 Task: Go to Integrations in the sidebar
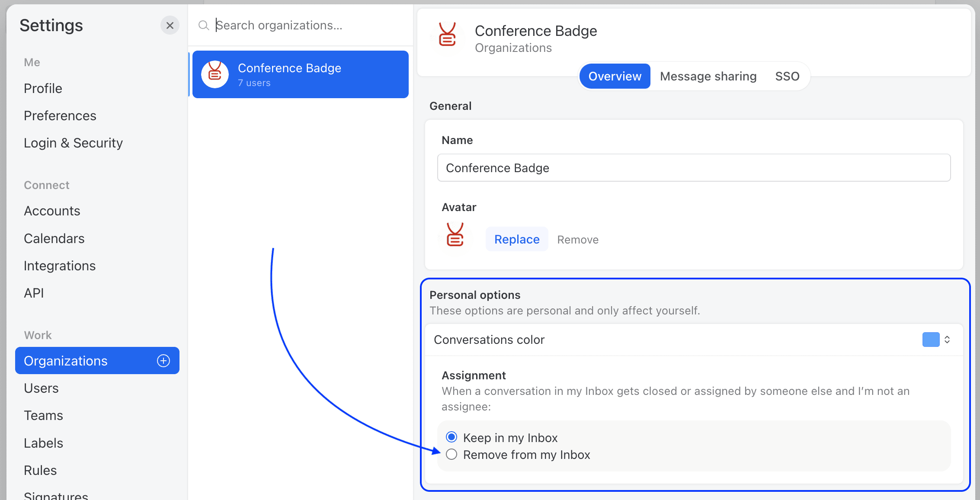[x=60, y=266]
